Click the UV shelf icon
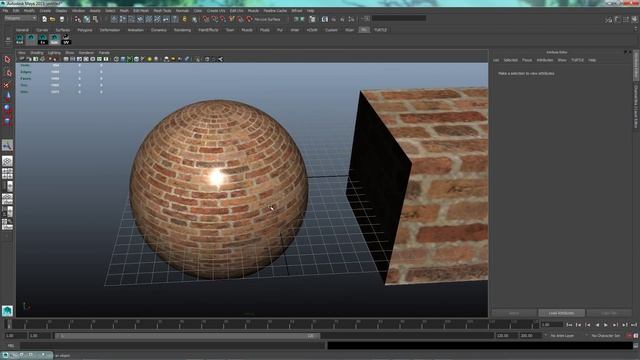 coord(66,40)
